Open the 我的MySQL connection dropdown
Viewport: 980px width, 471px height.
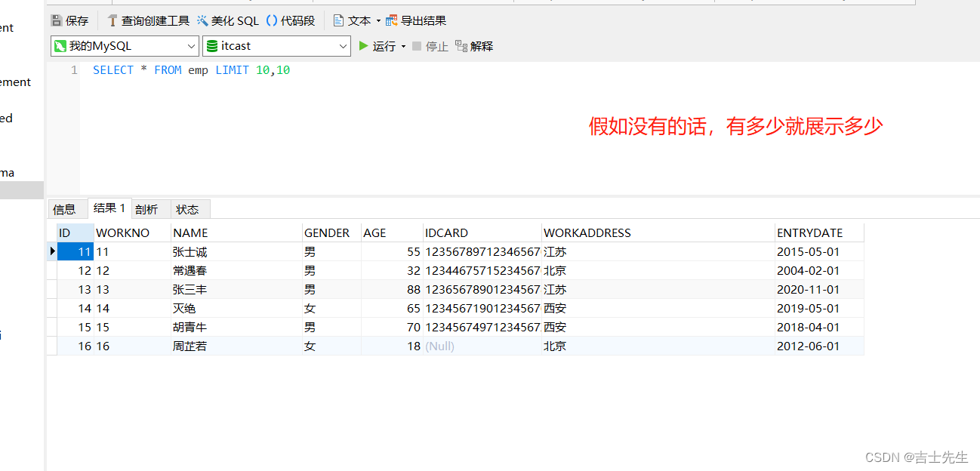pos(125,46)
